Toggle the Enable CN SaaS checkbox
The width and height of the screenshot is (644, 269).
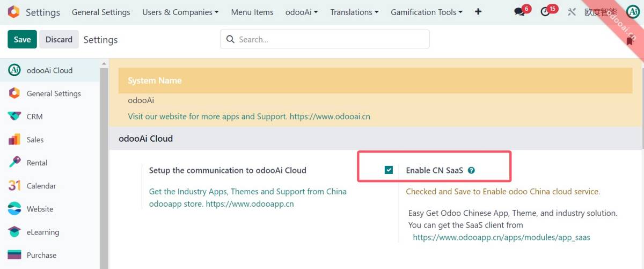tap(389, 170)
